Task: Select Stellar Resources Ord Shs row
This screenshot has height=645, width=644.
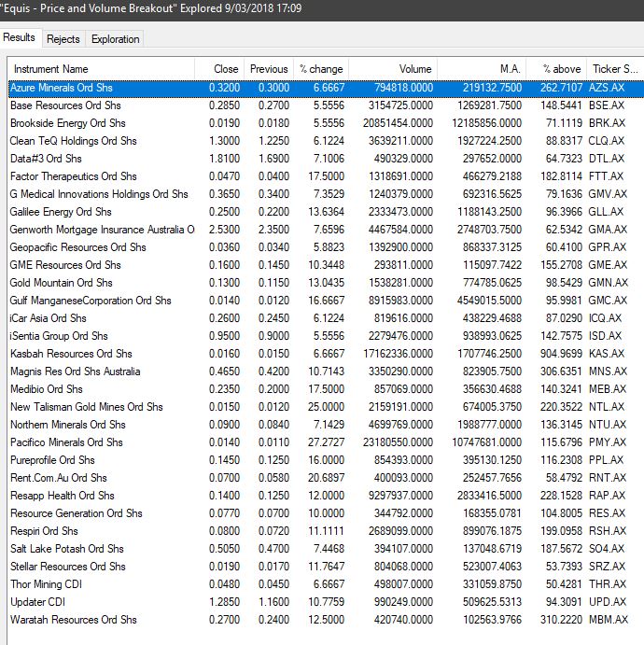Action: click(326, 566)
